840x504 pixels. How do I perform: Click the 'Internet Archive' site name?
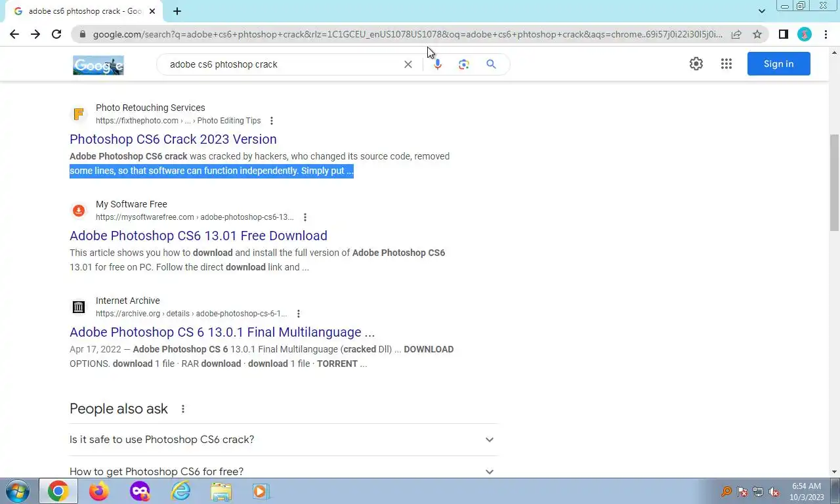pos(128,301)
